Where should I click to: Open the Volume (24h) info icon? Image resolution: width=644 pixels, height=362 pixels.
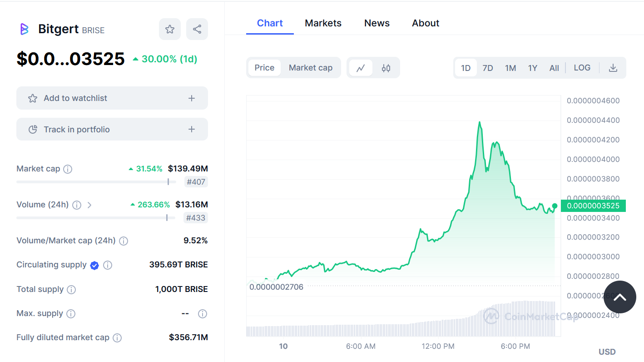click(77, 205)
